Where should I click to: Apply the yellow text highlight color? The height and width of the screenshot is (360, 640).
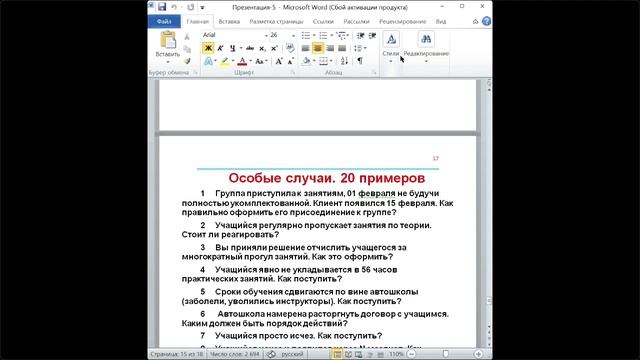tap(224, 61)
